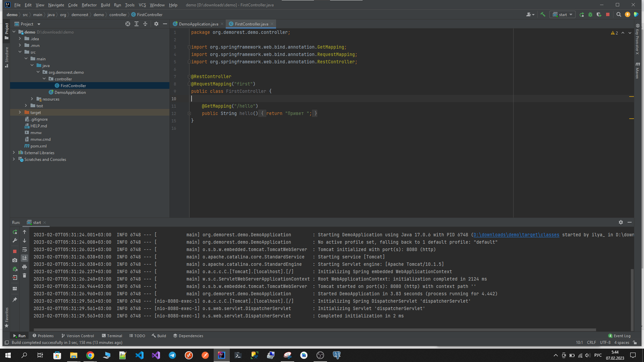Hide the Project tool window
The width and height of the screenshot is (644, 362).
coord(165,24)
